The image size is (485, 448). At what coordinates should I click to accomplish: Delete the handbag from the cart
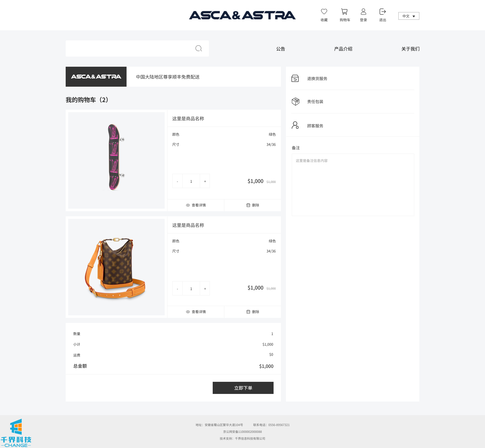253,312
